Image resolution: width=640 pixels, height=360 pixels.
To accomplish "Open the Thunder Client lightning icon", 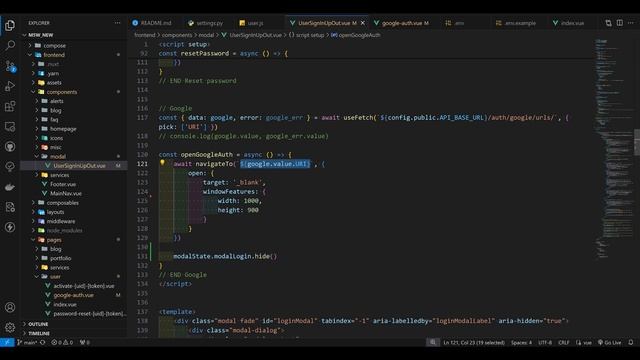I will [x=10, y=227].
